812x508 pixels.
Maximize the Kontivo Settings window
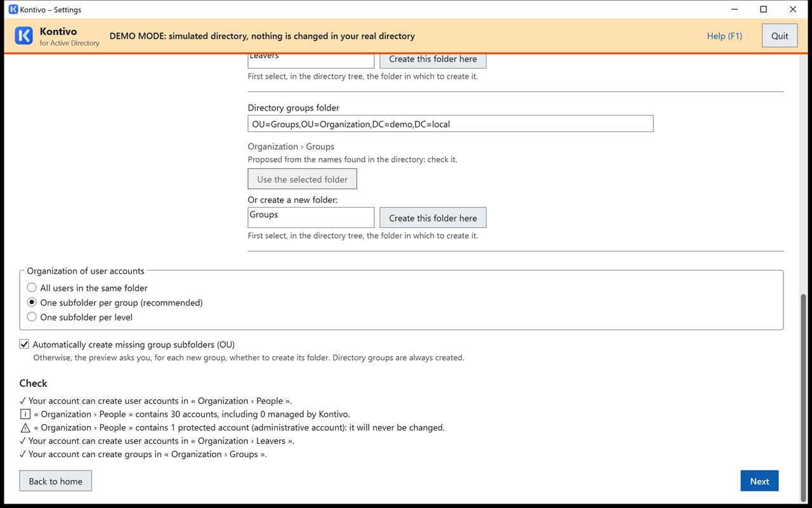pyautogui.click(x=763, y=10)
